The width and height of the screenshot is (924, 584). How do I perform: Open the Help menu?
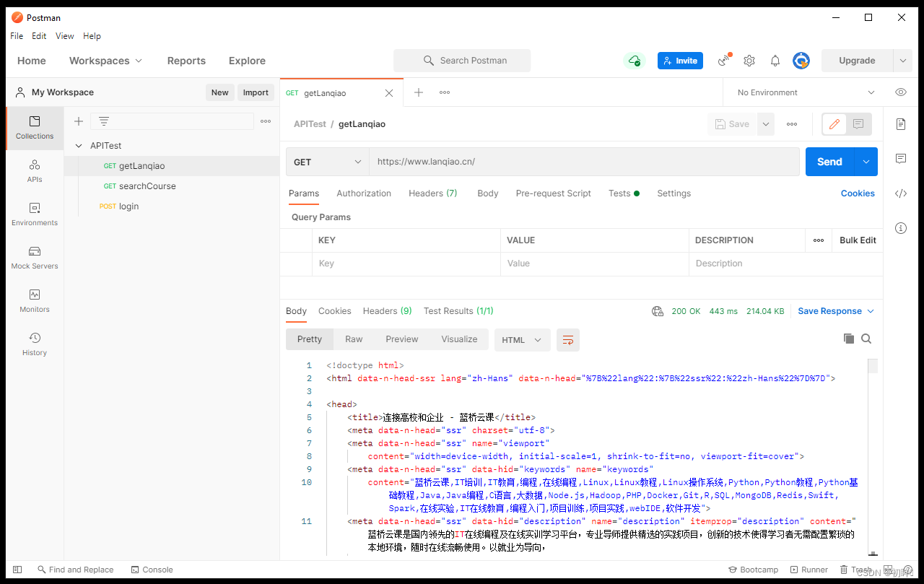(92, 36)
